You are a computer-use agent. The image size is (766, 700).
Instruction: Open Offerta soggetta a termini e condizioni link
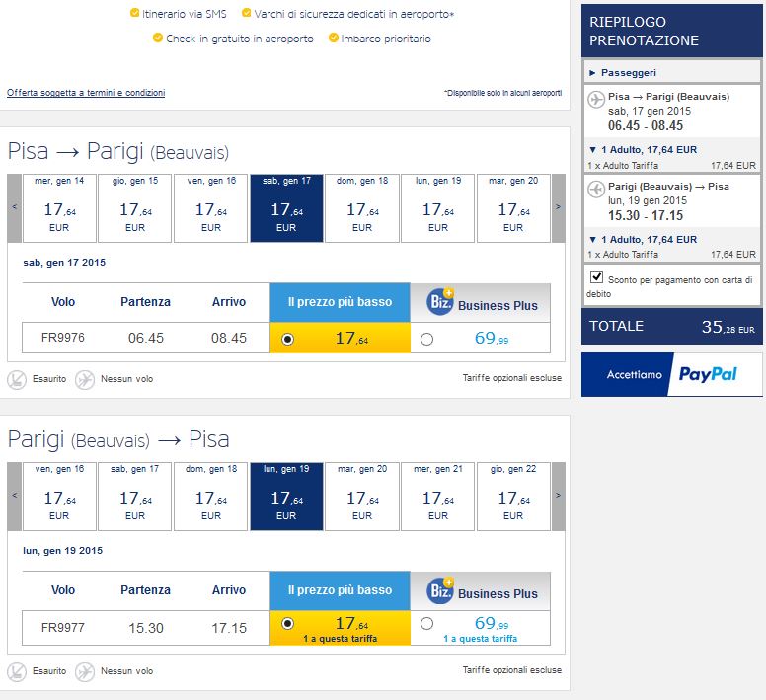point(86,93)
